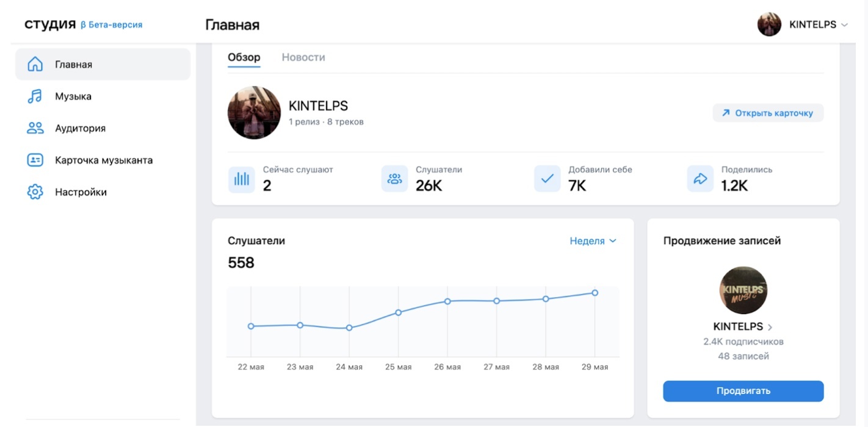Click the Аудитория people icon

(35, 128)
